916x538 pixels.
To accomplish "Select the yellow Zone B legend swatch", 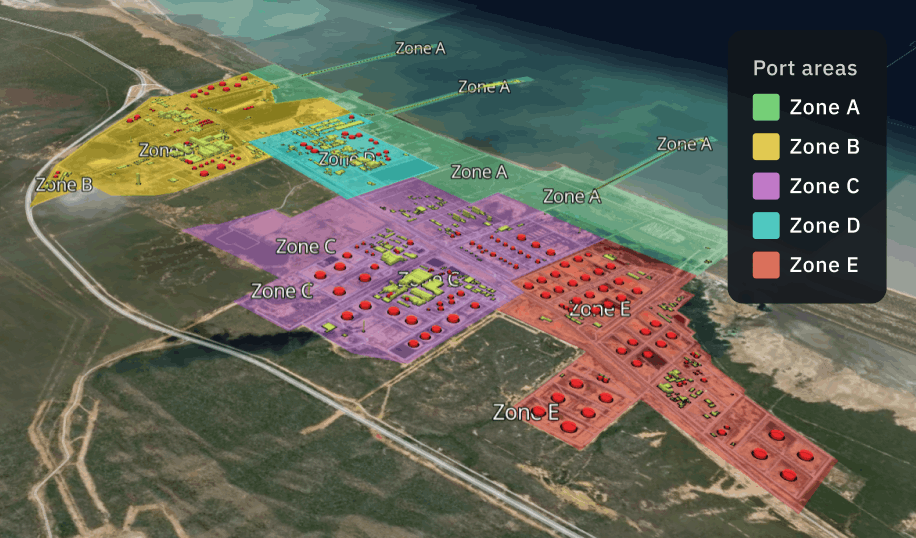I will pos(766,147).
